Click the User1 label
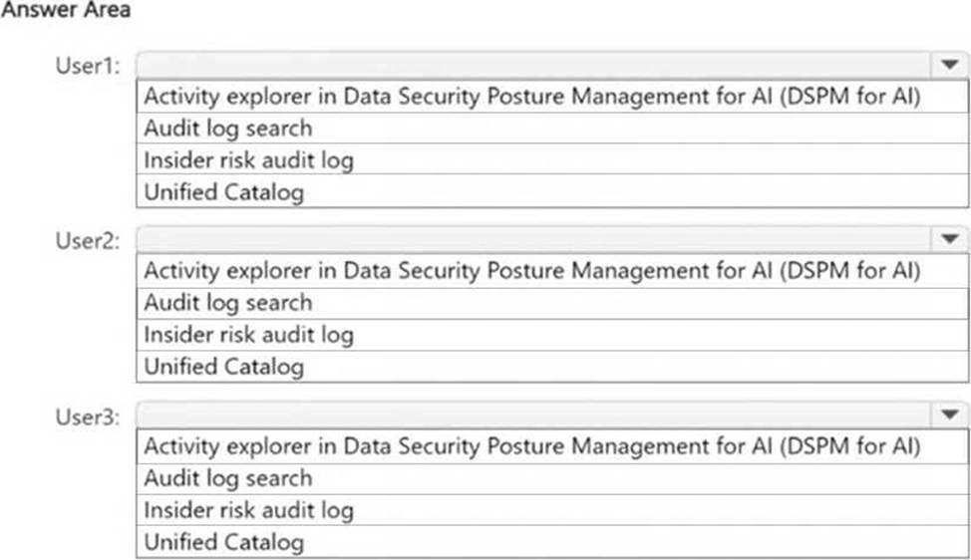This screenshot has height=560, width=971. click(89, 66)
